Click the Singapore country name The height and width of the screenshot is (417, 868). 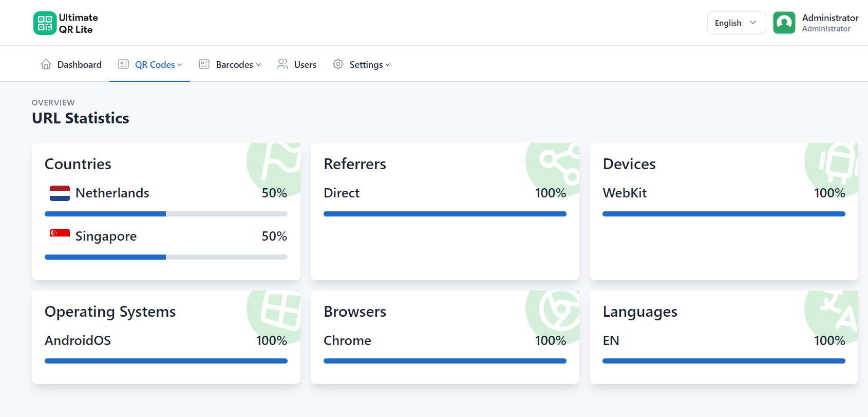[x=106, y=236]
